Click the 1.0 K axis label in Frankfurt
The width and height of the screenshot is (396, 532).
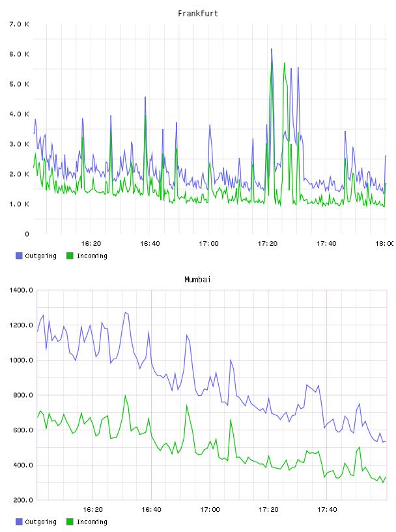click(19, 204)
